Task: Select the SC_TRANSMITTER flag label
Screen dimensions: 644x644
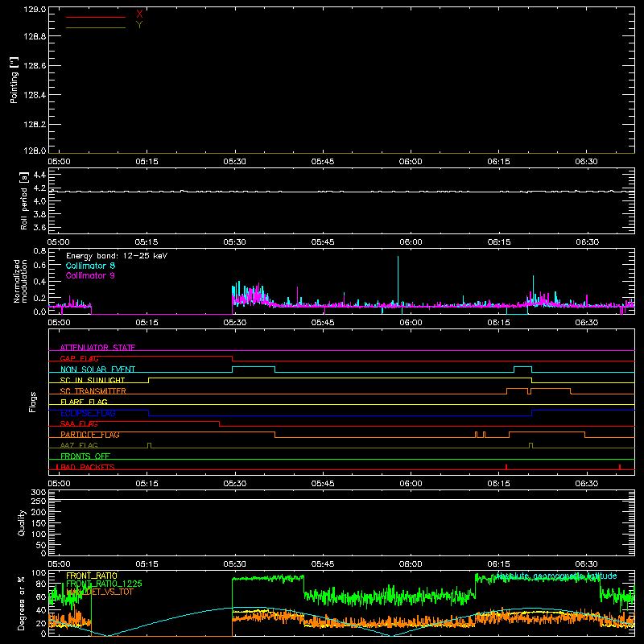Action: point(93,391)
